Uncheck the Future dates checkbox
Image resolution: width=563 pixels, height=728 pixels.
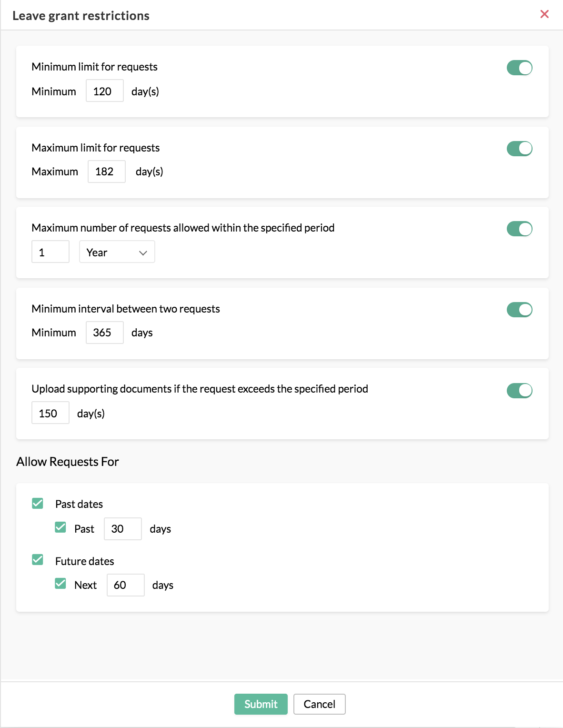pos(38,559)
